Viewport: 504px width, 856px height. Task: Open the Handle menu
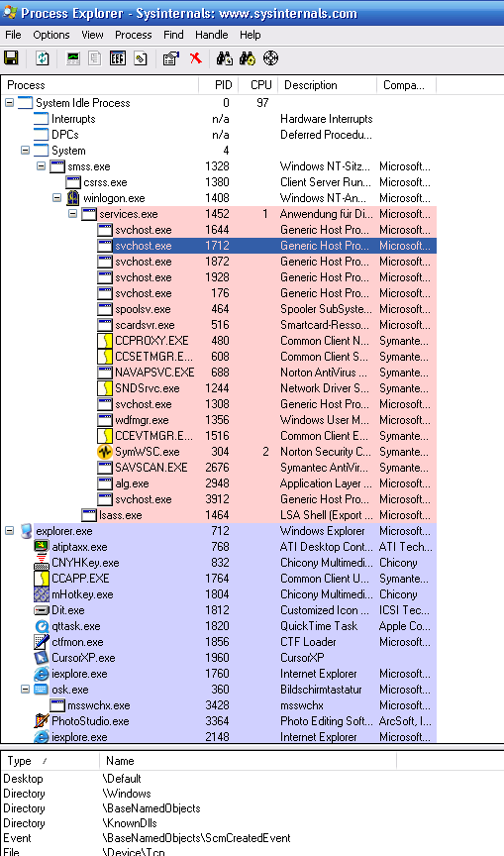[x=212, y=35]
